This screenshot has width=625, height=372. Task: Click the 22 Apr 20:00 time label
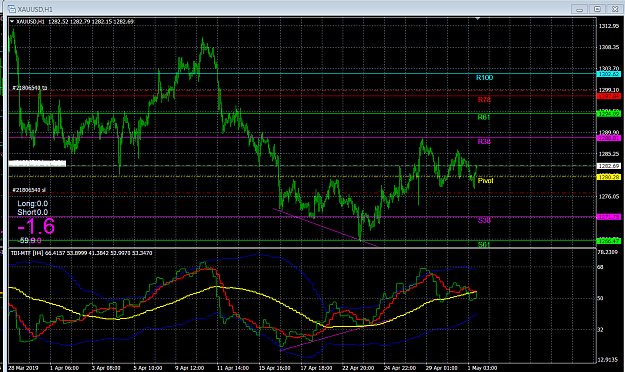(358, 368)
